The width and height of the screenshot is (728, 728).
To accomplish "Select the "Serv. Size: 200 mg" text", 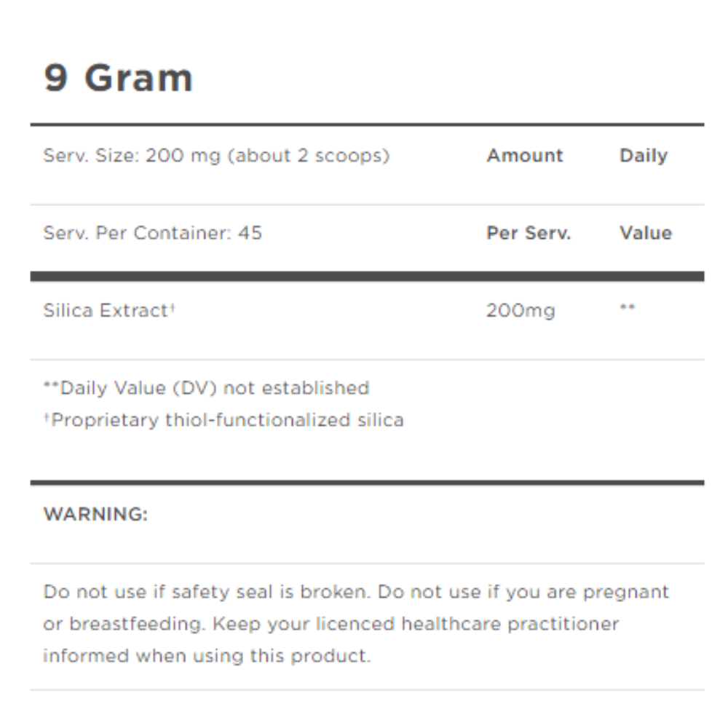I will [131, 156].
